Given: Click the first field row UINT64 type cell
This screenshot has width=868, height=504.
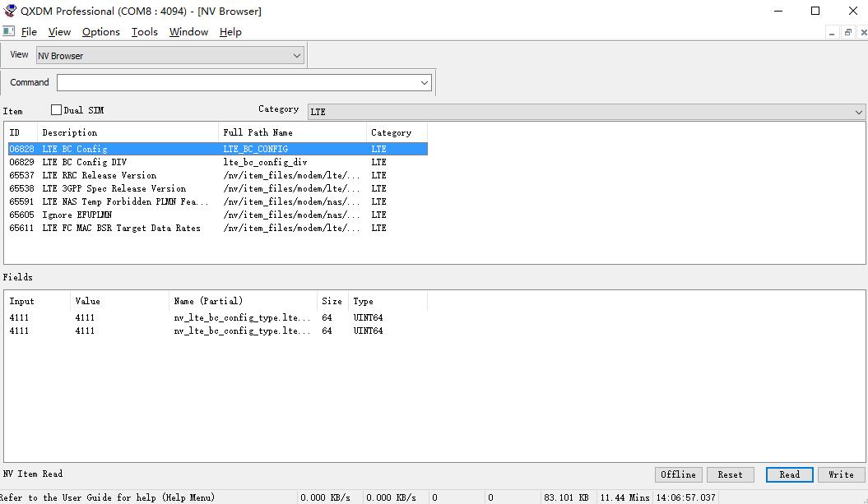Looking at the screenshot, I should [x=368, y=317].
